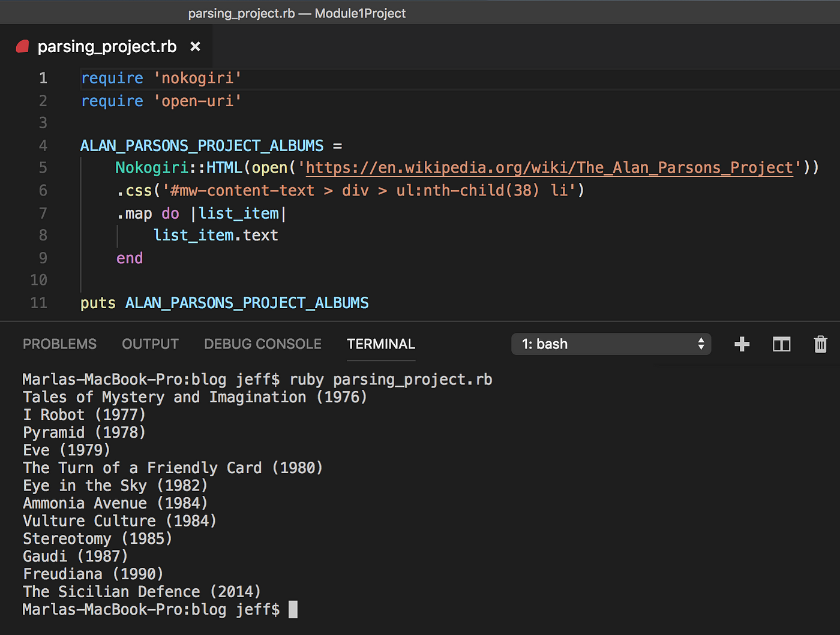Image resolution: width=840 pixels, height=635 pixels.
Task: Click ALAN_PARSONS_PROJECT_ALBUMS on line 11
Action: [247, 303]
